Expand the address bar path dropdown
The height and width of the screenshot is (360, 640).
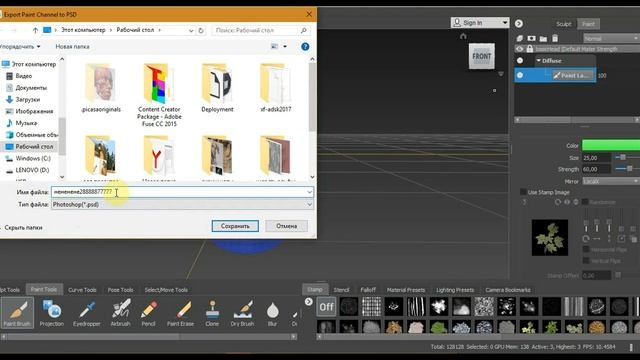[191, 31]
